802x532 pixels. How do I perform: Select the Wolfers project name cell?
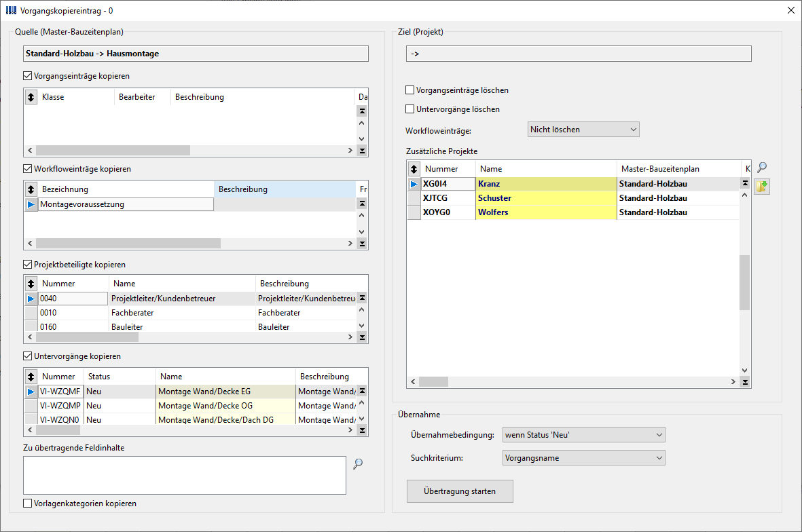546,212
